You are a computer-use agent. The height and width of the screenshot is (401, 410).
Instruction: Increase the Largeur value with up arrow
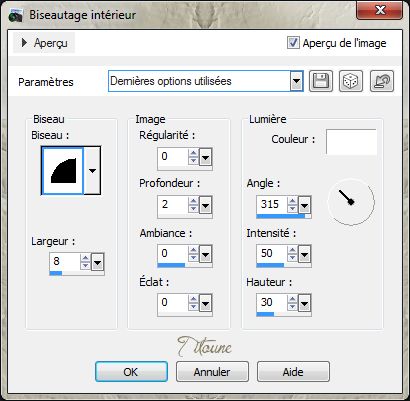click(x=86, y=258)
